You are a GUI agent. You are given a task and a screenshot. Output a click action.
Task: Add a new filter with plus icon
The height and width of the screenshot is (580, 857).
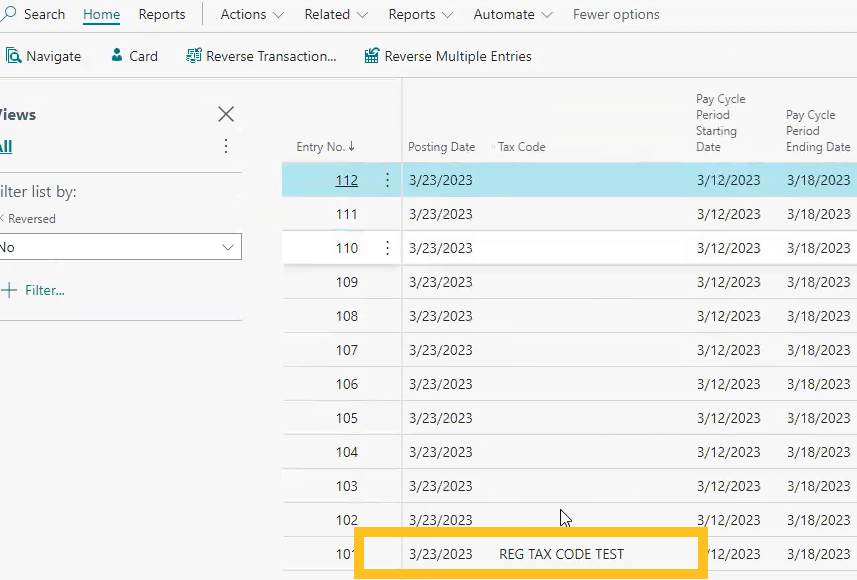(10, 290)
